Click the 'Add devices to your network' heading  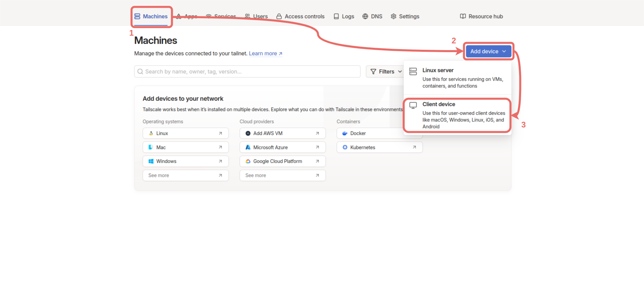[183, 99]
